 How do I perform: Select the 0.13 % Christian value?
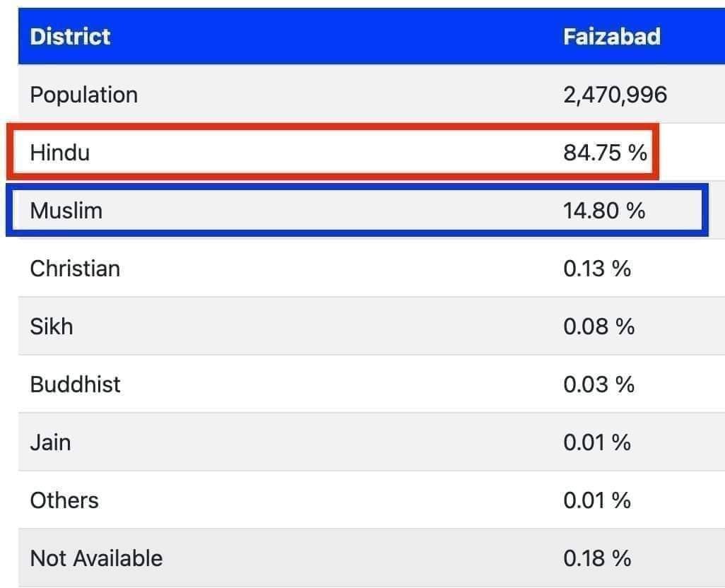[597, 269]
